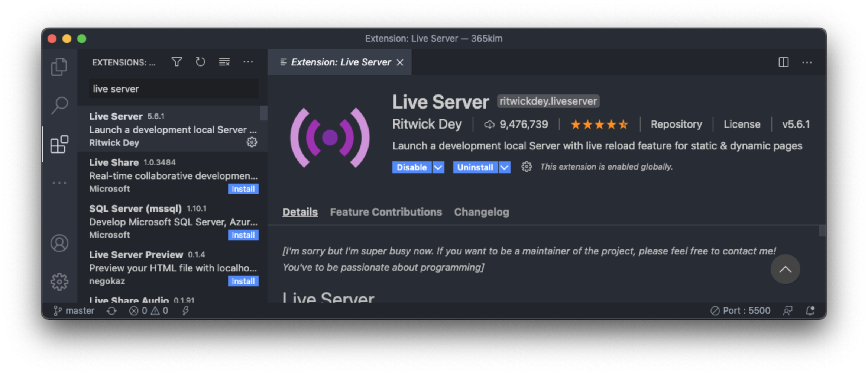Click the master branch in status bar
Viewport: 868px width, 374px height.
click(x=74, y=310)
